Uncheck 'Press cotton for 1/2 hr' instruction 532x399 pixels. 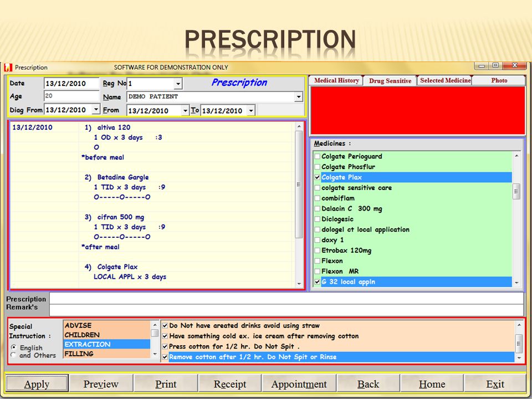tap(165, 346)
